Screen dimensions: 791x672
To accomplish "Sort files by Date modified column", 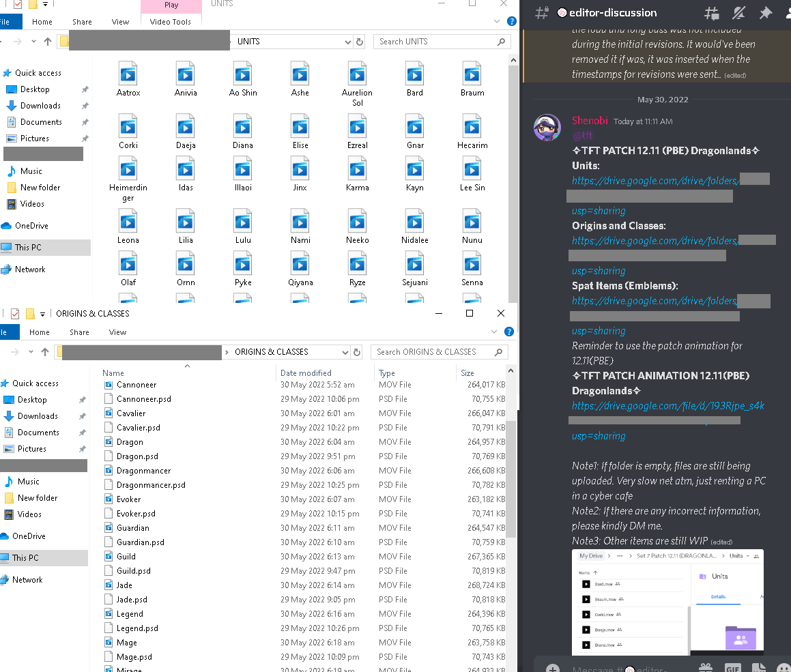I will click(306, 373).
